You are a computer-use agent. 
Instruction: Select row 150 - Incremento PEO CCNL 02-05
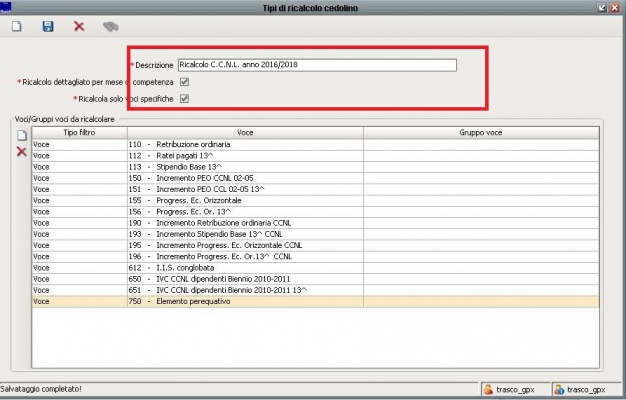pos(315,178)
